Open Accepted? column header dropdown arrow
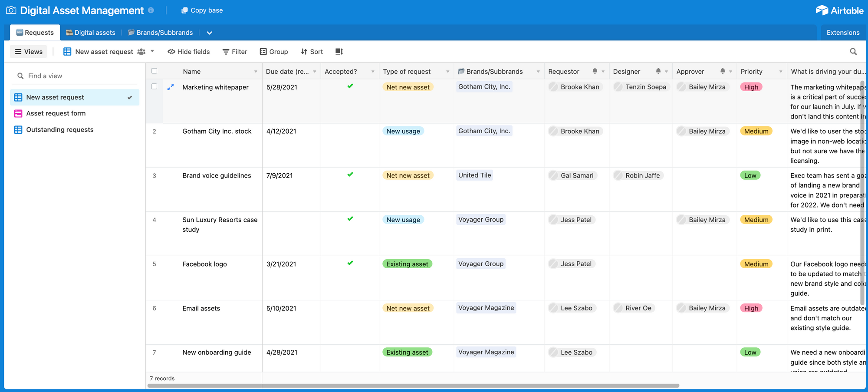 point(373,72)
